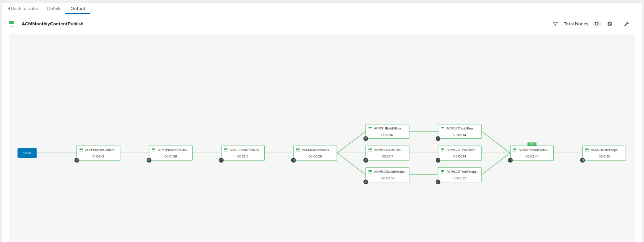Select the ACM6PromoteToQA node

click(x=532, y=153)
